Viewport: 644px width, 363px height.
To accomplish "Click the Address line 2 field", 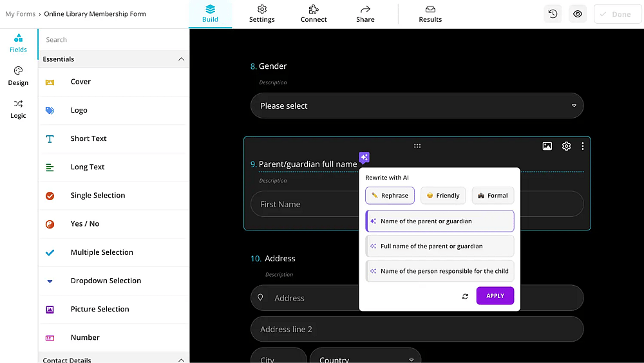I will tap(417, 329).
